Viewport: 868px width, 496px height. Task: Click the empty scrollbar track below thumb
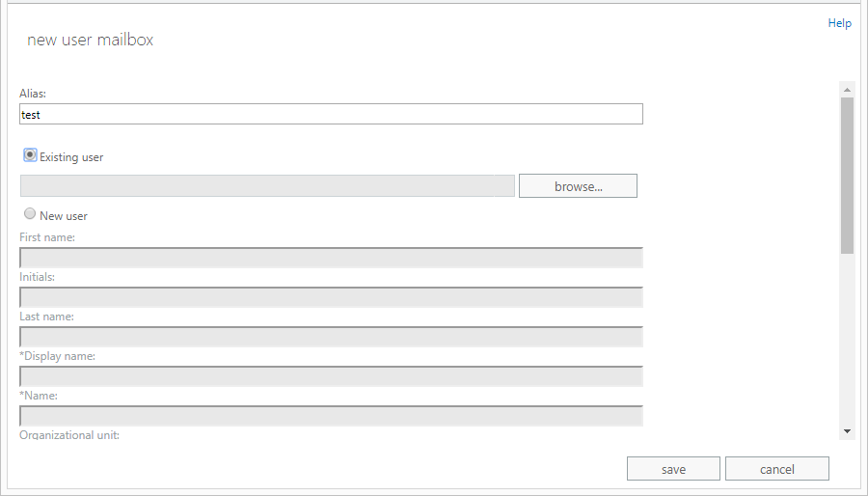[x=847, y=338]
